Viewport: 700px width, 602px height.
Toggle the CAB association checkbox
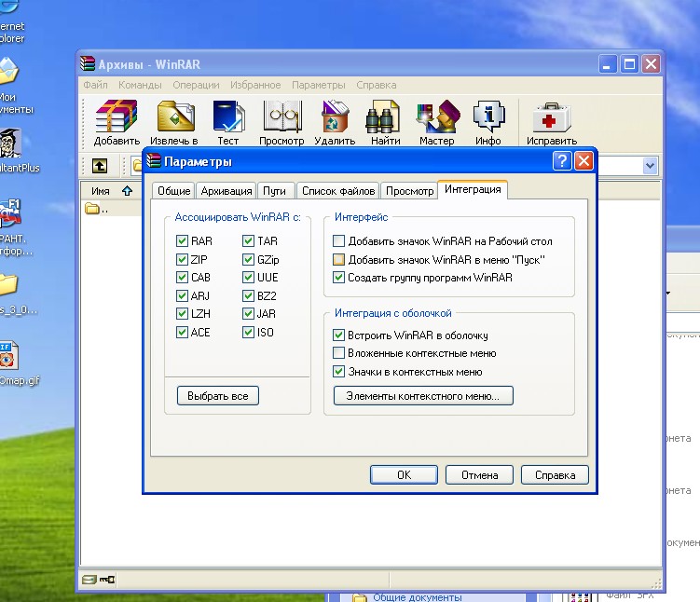182,277
